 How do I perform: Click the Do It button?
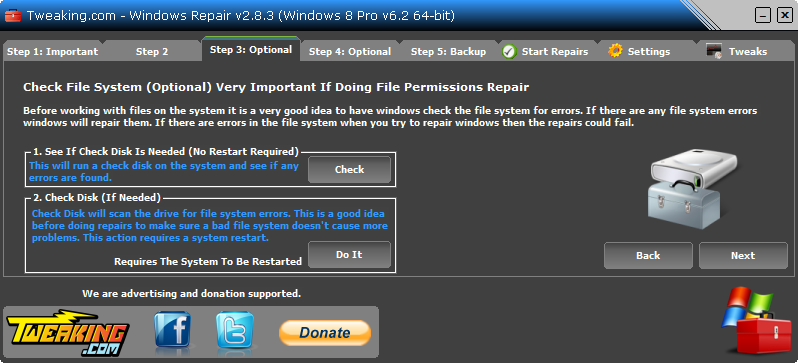(x=349, y=255)
